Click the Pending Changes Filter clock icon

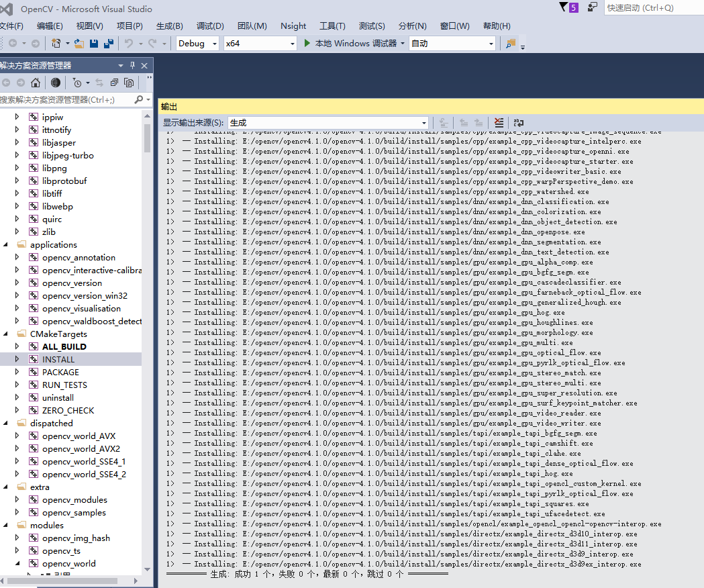pyautogui.click(x=77, y=83)
